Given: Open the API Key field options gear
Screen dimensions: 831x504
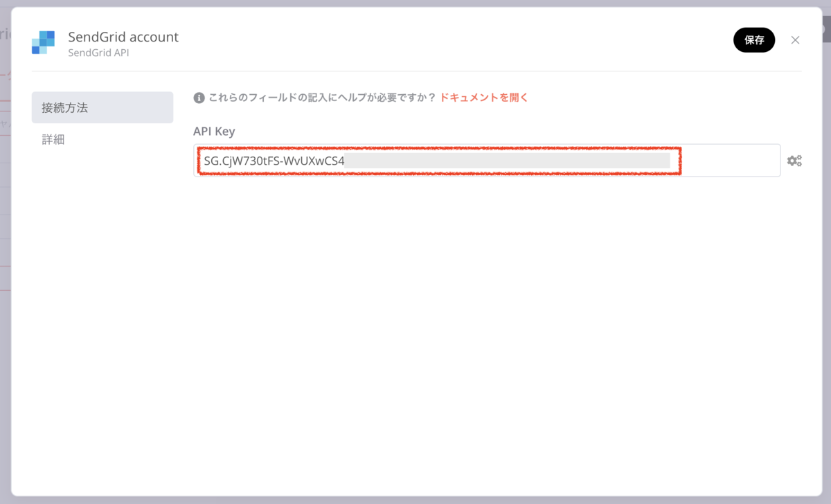Looking at the screenshot, I should (794, 161).
